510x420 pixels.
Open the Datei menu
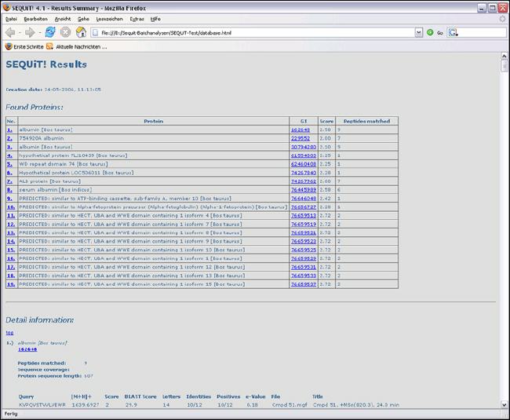coord(11,18)
